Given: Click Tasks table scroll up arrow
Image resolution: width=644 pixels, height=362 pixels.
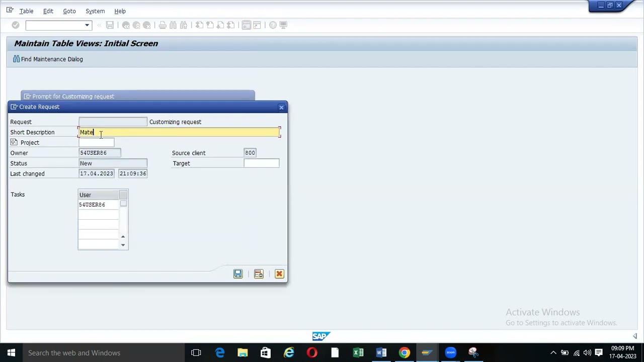Looking at the screenshot, I should tap(123, 236).
